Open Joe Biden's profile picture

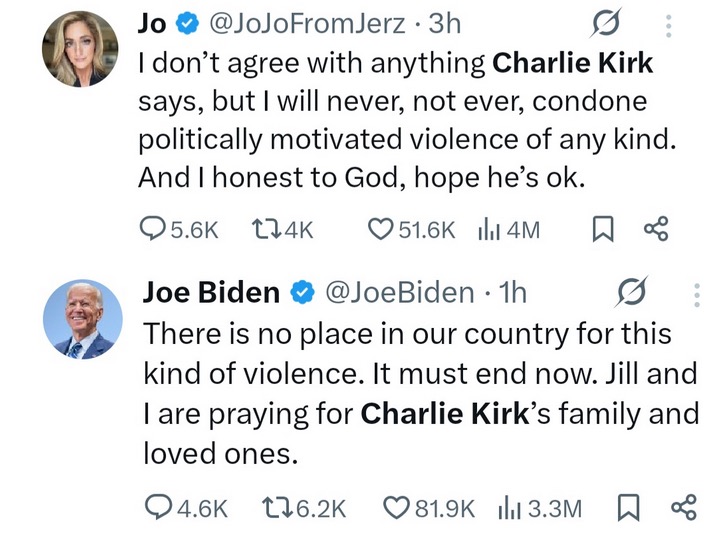pyautogui.click(x=82, y=319)
